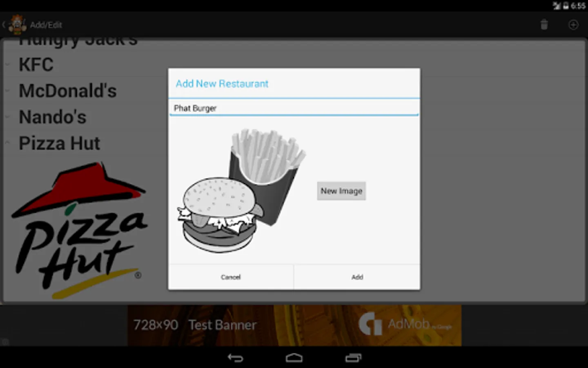The image size is (588, 368).
Task: Click the New Image button
Action: point(341,191)
